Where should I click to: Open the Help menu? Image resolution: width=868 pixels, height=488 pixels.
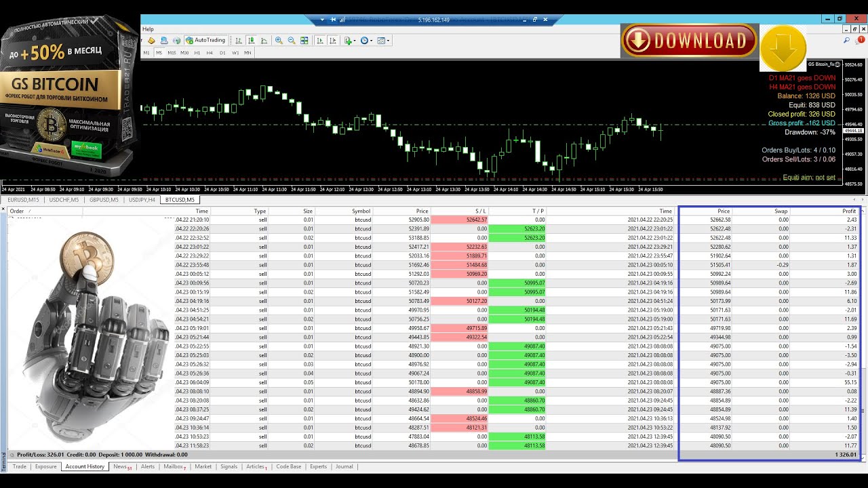[x=148, y=29]
